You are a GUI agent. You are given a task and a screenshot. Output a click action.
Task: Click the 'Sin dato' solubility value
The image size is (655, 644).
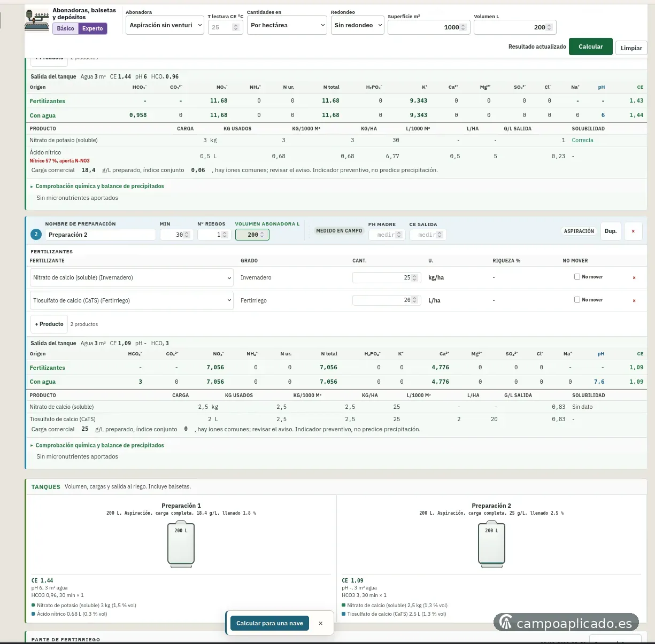pos(582,407)
